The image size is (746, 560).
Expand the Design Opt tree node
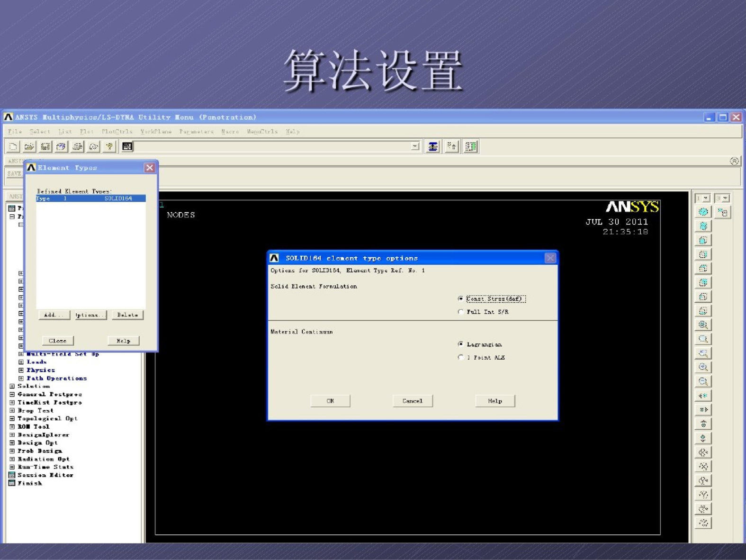coord(12,443)
